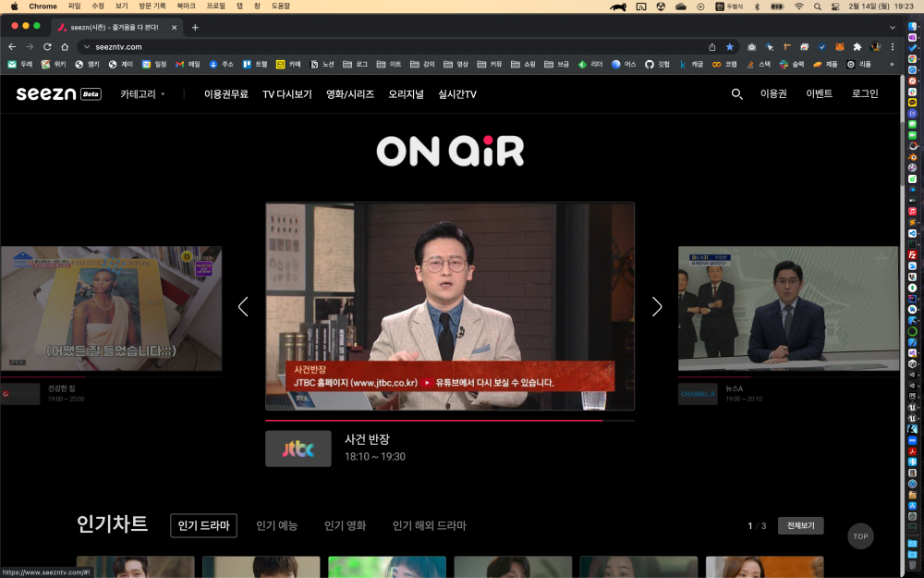Viewport: 924px width, 578px height.
Task: Show next ON AIR channel with right arrow
Action: [x=657, y=307]
